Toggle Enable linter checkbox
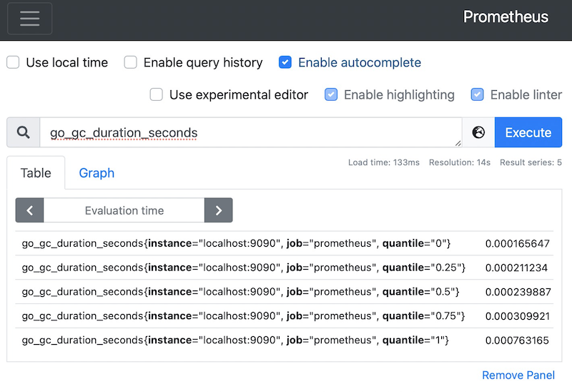Image resolution: width=572 pixels, height=392 pixels. pos(477,94)
